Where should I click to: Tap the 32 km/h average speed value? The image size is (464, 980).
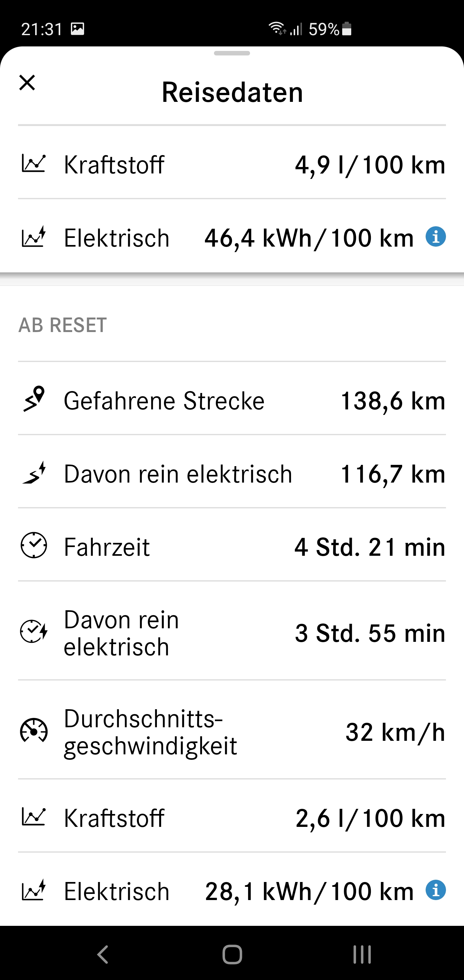pos(395,732)
